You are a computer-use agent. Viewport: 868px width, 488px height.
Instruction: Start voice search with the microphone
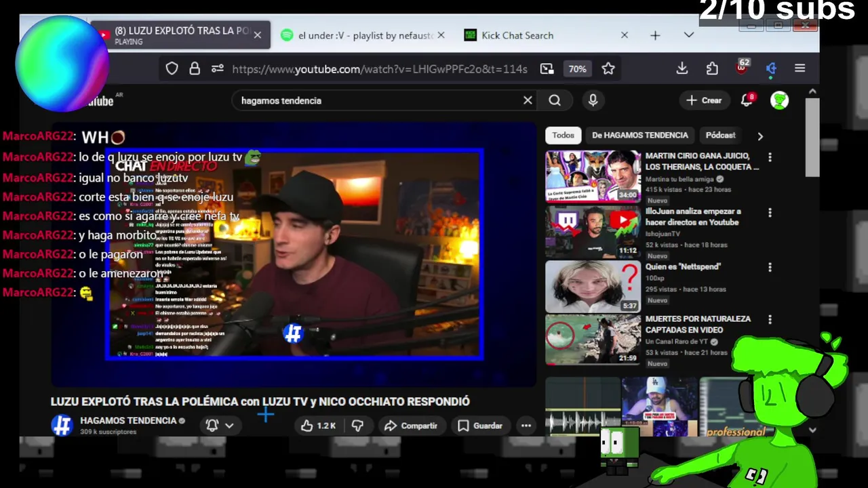(x=593, y=100)
